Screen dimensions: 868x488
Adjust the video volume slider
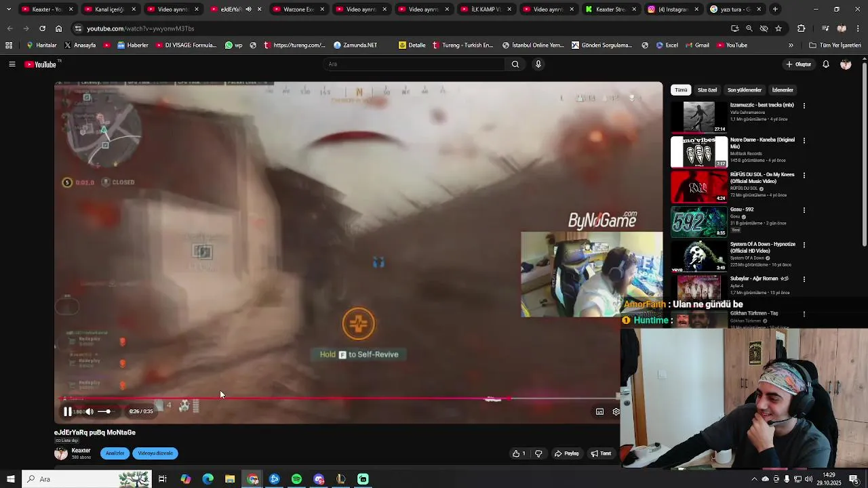pos(107,411)
